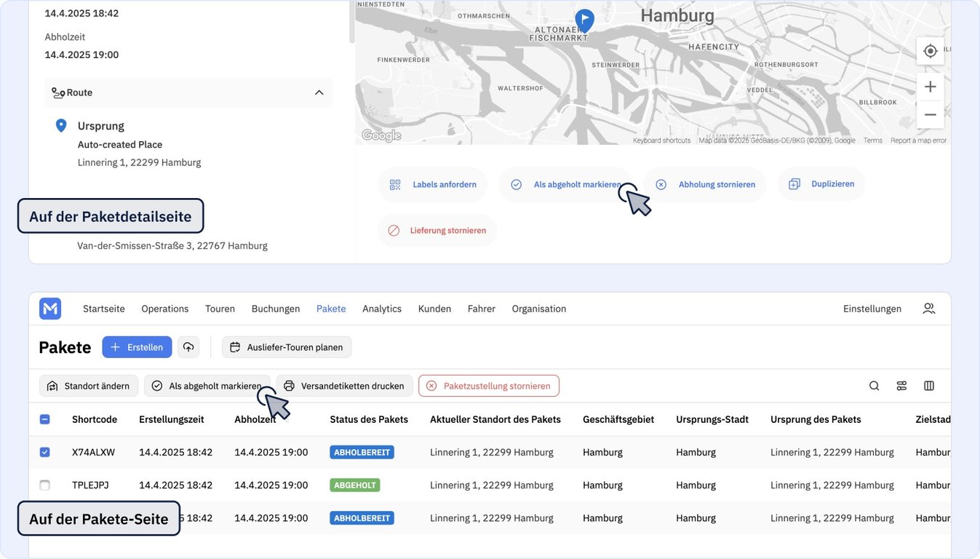The width and height of the screenshot is (980, 559).
Task: Click Keyboard shortcuts on map
Action: pos(661,140)
